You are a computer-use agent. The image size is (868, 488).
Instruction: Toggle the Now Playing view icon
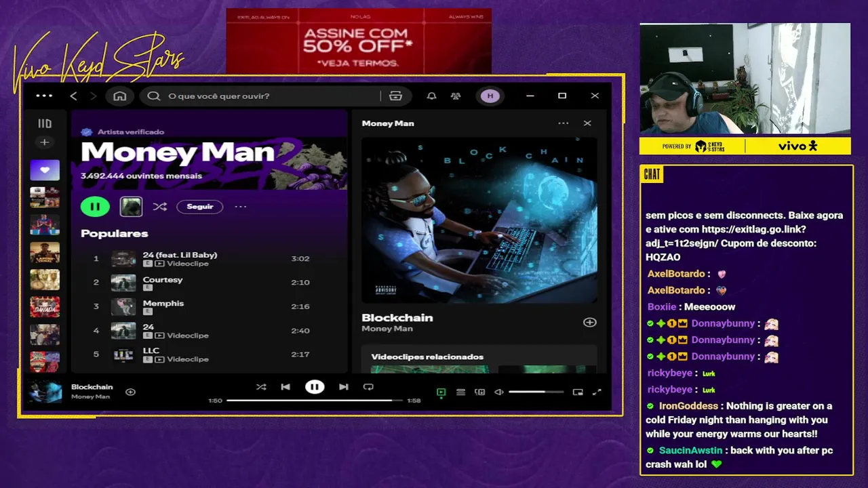(441, 392)
